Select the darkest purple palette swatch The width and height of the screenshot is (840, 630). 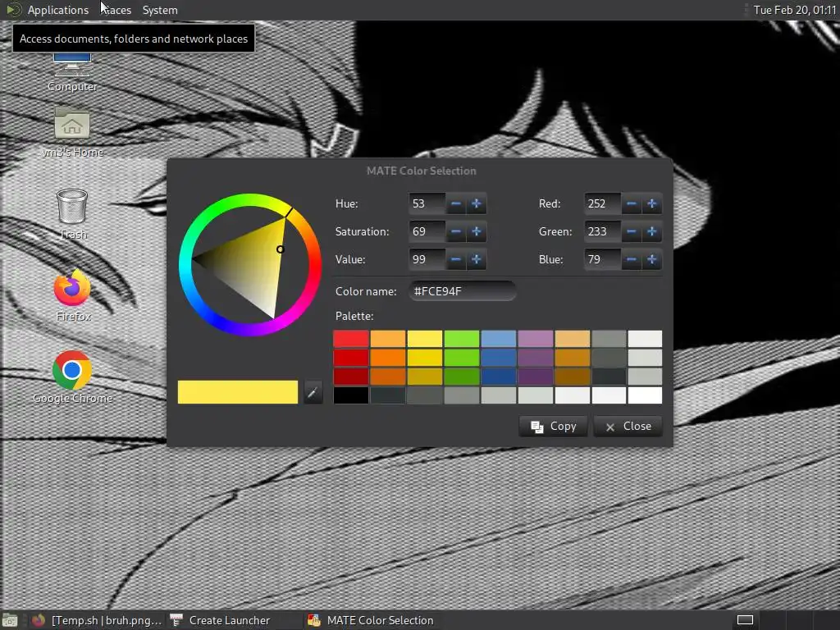coord(535,377)
